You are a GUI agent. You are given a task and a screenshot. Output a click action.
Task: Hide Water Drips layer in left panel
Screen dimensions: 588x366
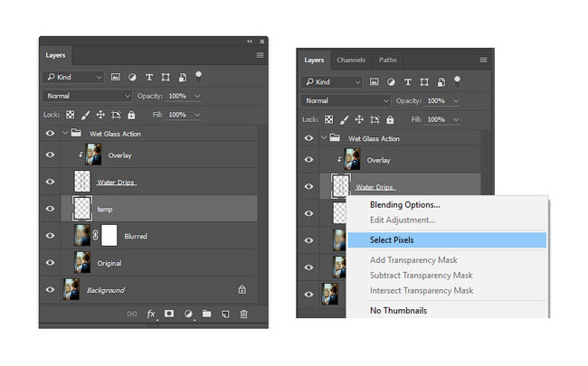pos(50,182)
